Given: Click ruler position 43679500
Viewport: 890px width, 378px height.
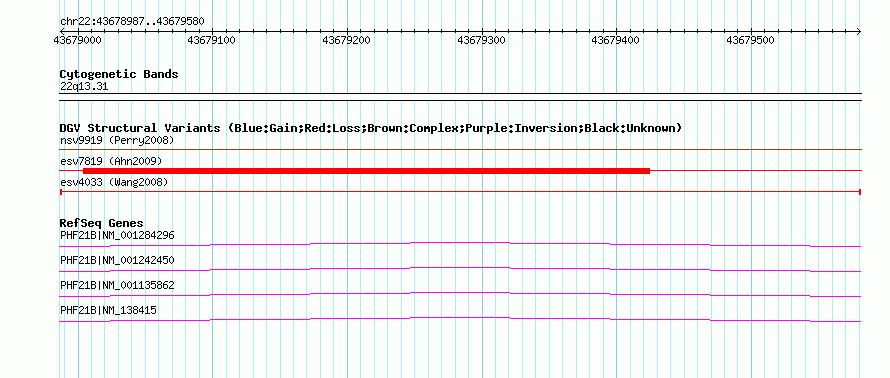Looking at the screenshot, I should 750,40.
